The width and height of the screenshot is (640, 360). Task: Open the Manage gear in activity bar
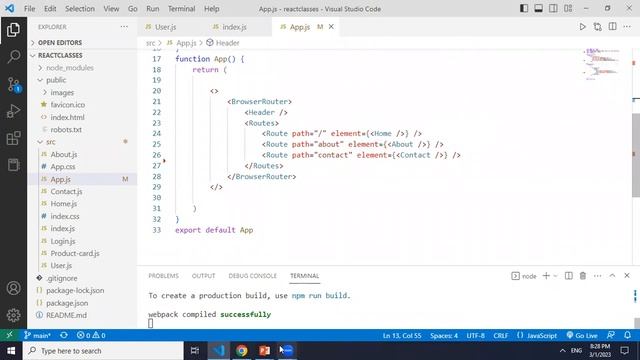pos(13,315)
